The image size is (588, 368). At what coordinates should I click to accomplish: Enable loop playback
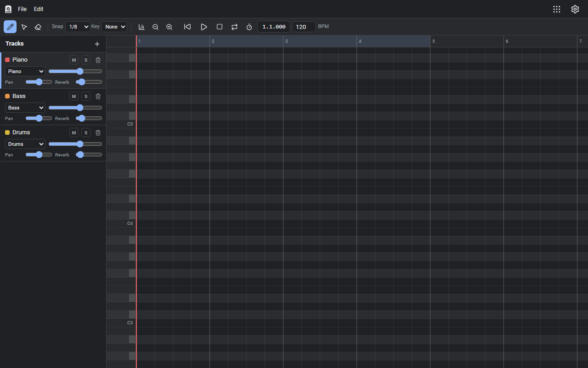pyautogui.click(x=234, y=27)
